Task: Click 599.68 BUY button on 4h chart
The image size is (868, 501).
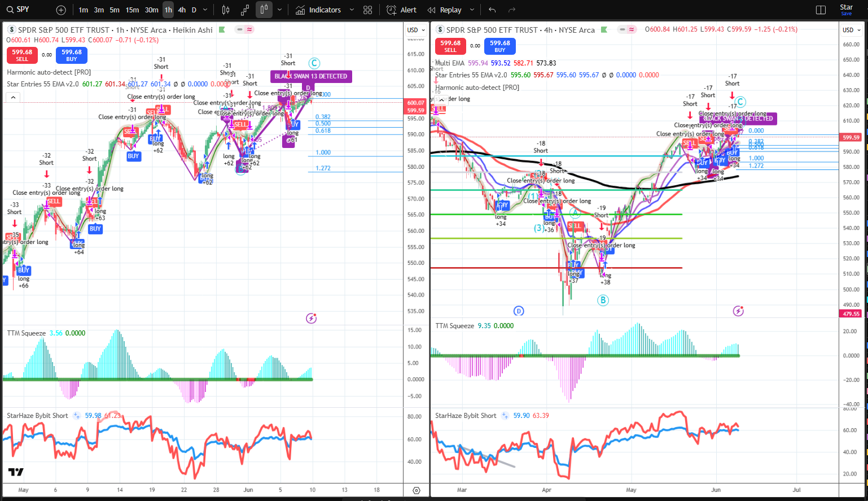Action: pos(500,46)
